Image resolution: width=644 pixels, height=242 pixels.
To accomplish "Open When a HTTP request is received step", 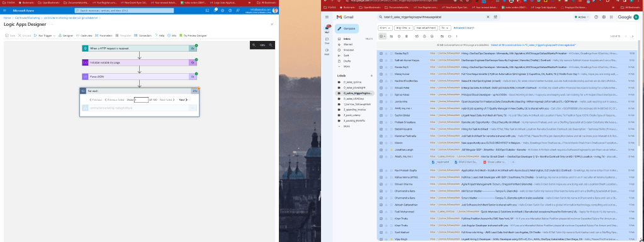I will [139, 48].
